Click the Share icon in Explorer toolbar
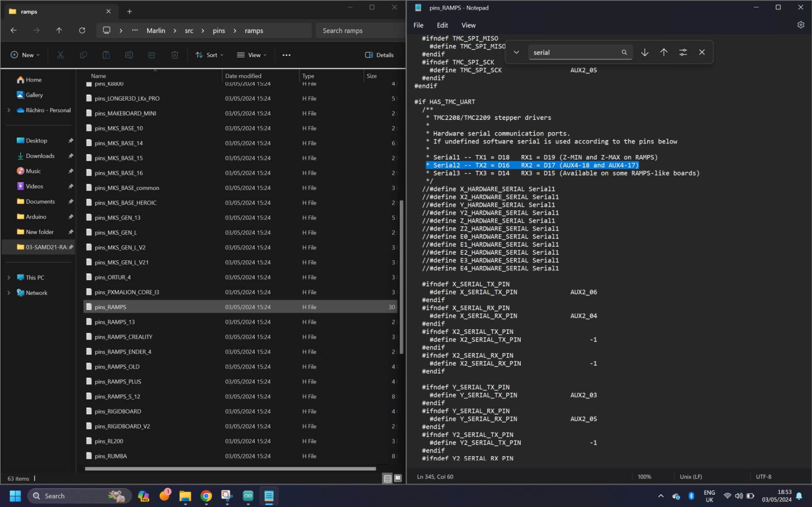The height and width of the screenshot is (507, 812). pyautogui.click(x=152, y=55)
